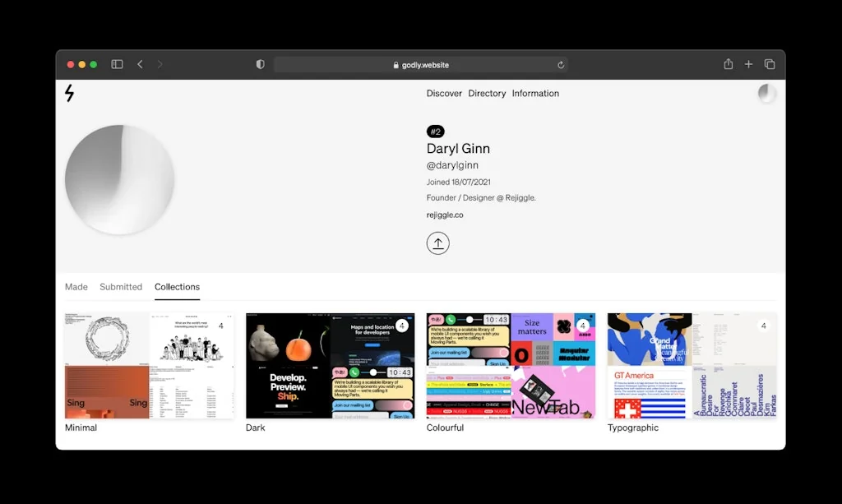This screenshot has height=504, width=842.
Task: Click the Joined 18/07/2021 text
Action: pyautogui.click(x=459, y=182)
